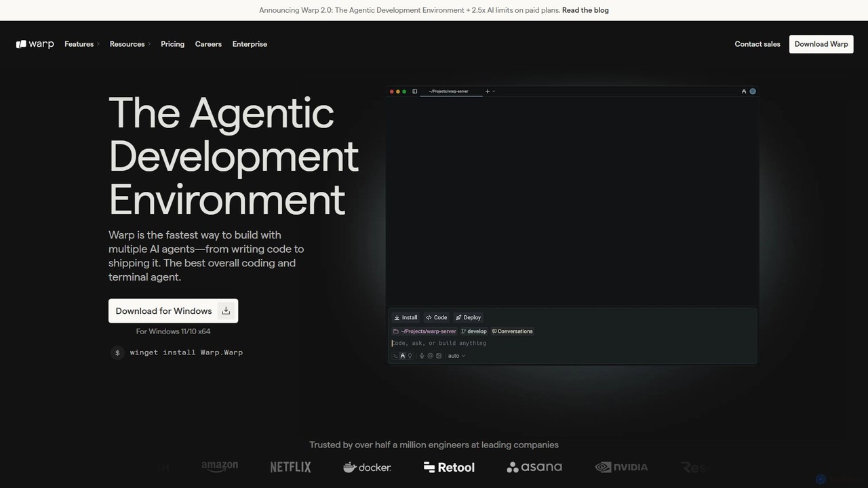The height and width of the screenshot is (488, 868).
Task: Expand the Features menu
Action: pyautogui.click(x=82, y=44)
